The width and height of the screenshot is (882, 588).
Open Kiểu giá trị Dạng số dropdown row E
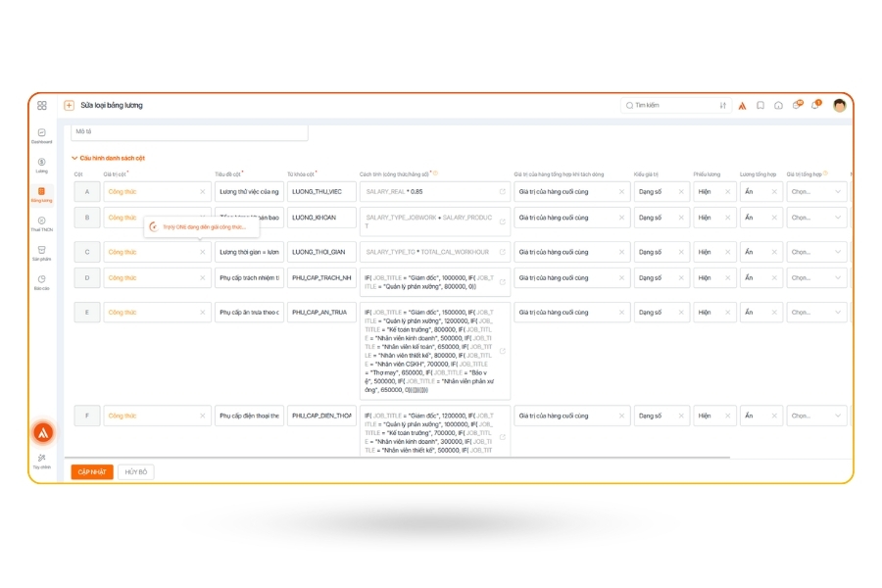pos(661,313)
